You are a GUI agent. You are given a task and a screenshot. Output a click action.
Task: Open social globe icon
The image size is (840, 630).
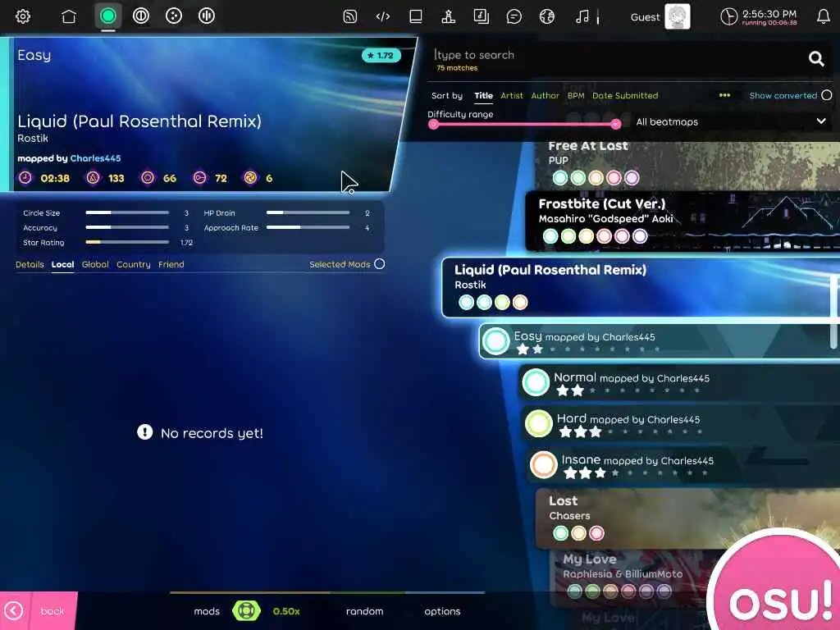pos(546,16)
